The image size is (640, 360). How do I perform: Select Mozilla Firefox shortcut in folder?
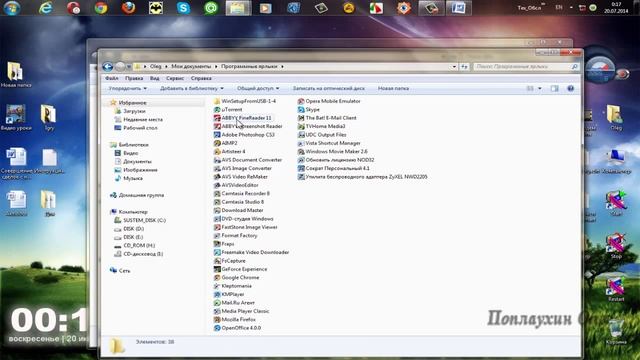click(235, 320)
